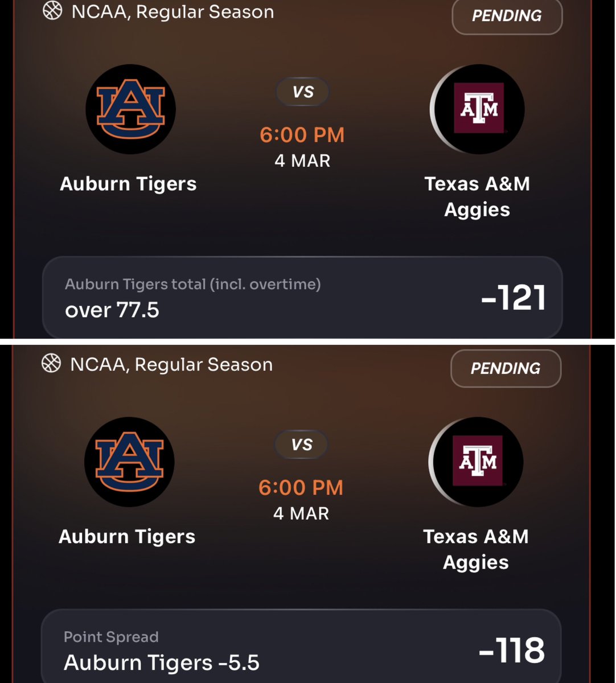Select the Texas A&M Aggies name in the bottom card
Screen dimensions: 616x683
click(x=476, y=549)
